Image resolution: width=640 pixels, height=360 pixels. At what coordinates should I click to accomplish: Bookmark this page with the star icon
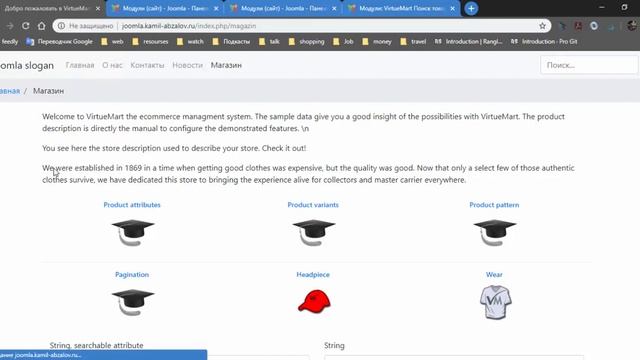click(542, 26)
